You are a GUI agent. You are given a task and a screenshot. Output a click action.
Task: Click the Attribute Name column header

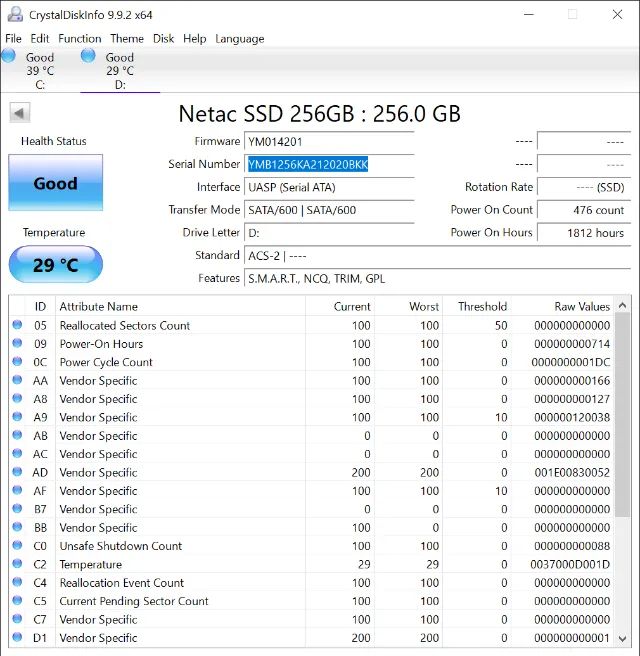click(x=180, y=307)
